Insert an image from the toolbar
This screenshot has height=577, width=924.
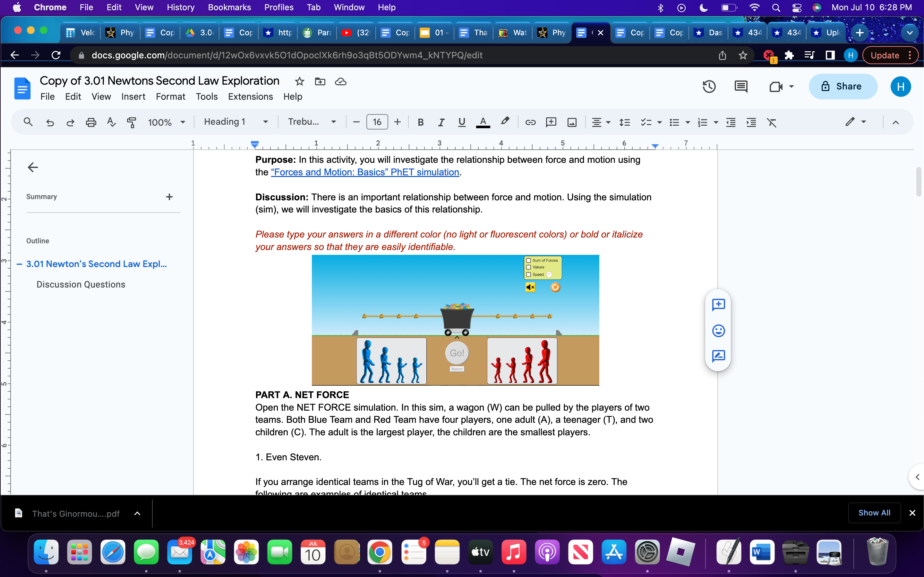(x=572, y=122)
